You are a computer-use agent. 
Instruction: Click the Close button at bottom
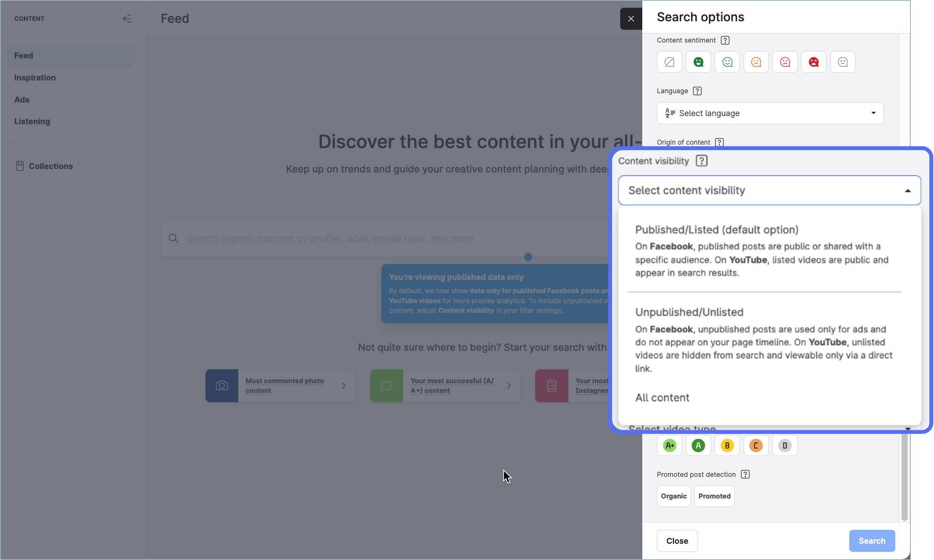point(677,541)
